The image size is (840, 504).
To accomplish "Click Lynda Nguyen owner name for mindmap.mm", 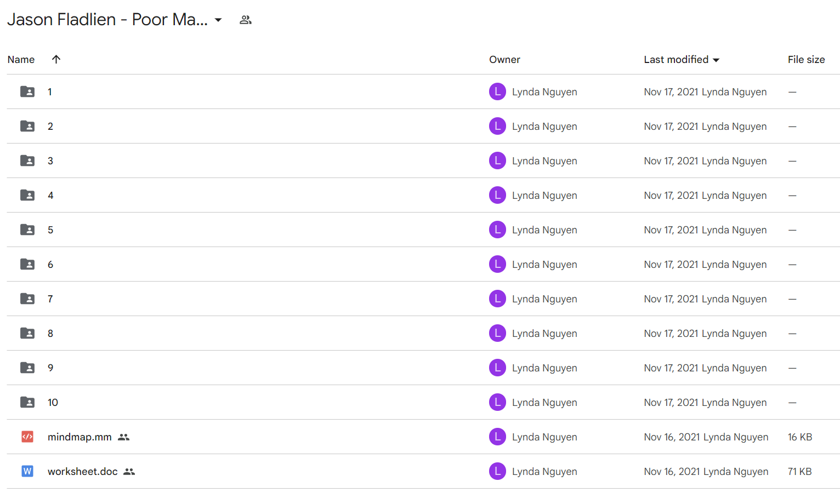I will tap(544, 437).
